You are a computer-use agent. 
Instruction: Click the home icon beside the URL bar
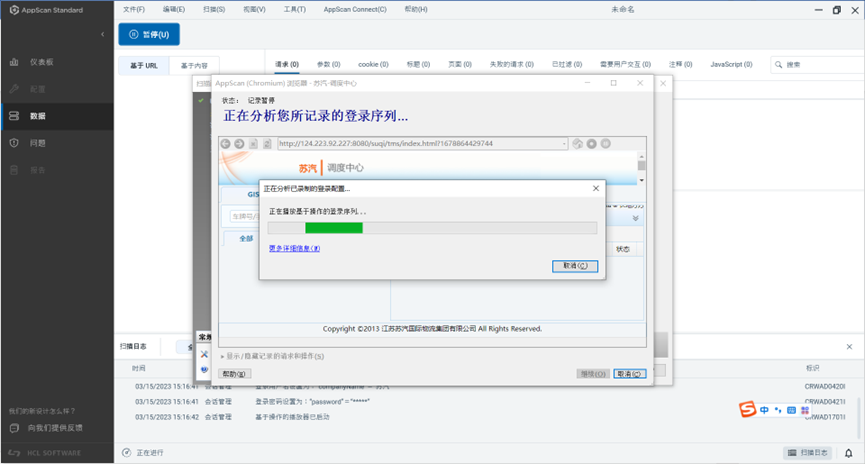578,143
